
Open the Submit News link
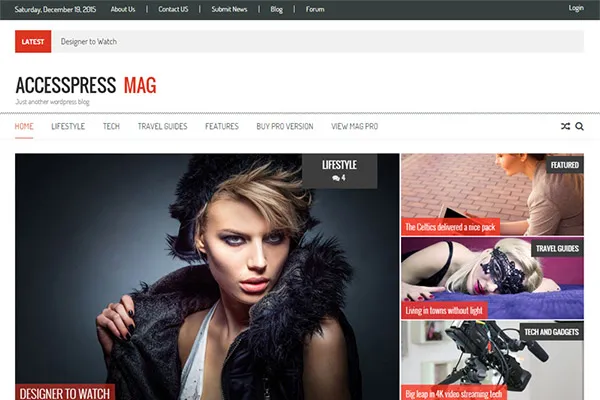230,9
